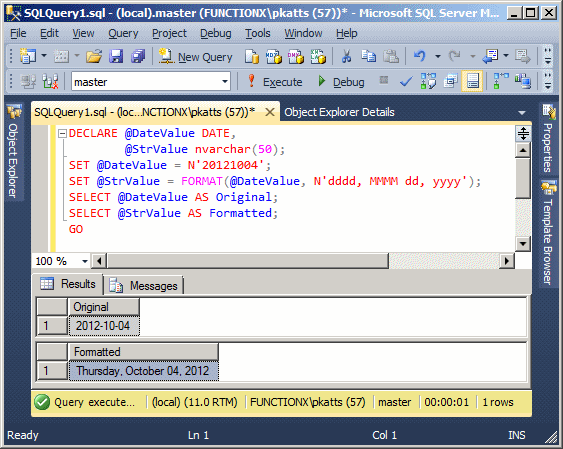Click the Save All icon
Viewport: 563px width, 449px height.
click(x=138, y=56)
